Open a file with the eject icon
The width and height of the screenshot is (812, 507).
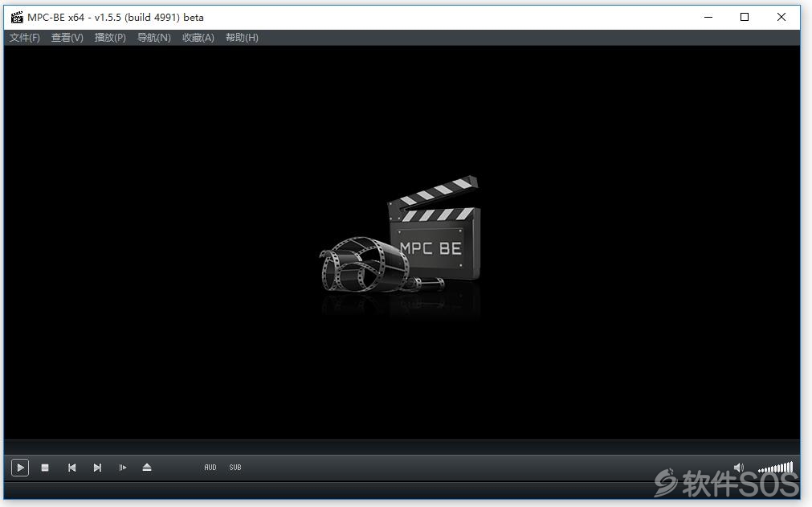click(x=147, y=468)
